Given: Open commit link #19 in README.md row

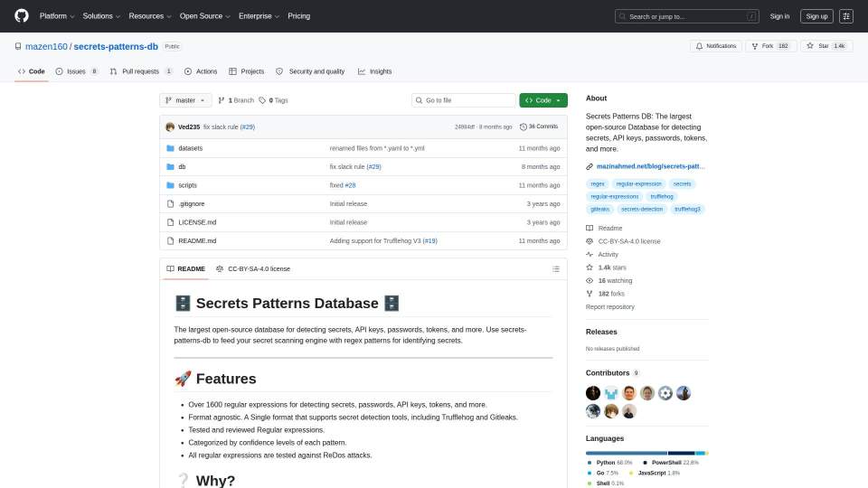Looking at the screenshot, I should click(x=430, y=240).
